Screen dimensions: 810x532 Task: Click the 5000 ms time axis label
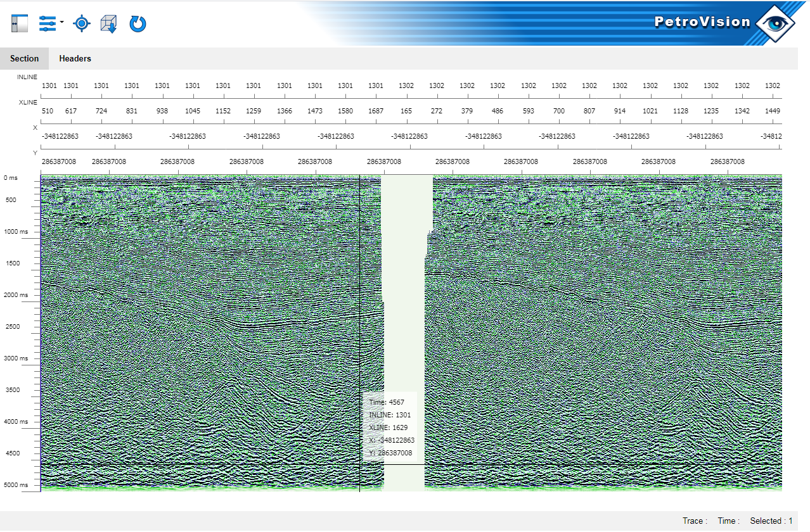click(x=16, y=485)
